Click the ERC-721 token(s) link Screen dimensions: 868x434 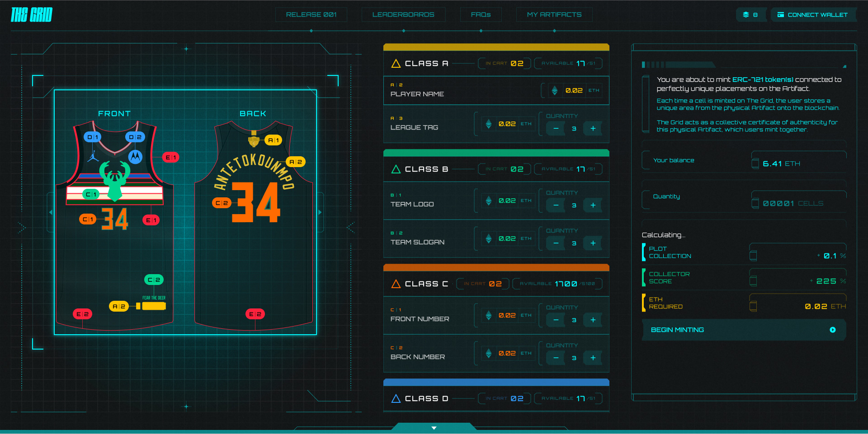pos(763,79)
